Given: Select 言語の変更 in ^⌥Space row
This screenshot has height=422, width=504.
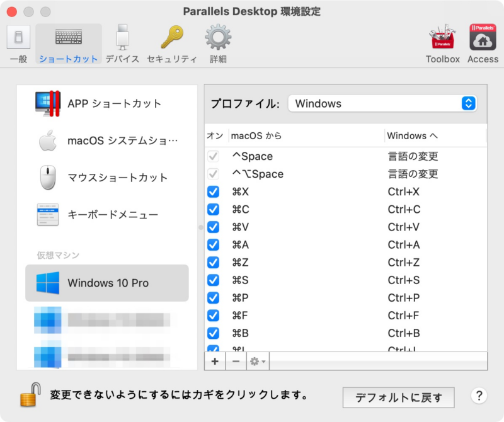Looking at the screenshot, I should pyautogui.click(x=413, y=174).
